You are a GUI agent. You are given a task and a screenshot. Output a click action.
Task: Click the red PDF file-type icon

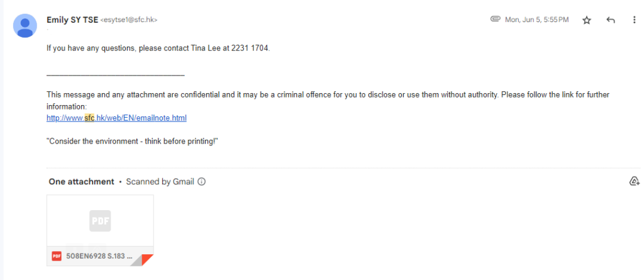57,256
